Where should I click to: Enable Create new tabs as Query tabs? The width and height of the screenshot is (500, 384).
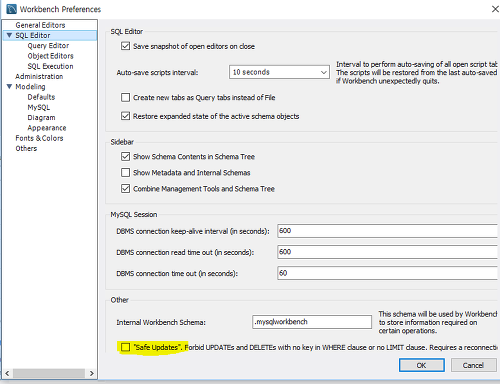click(125, 97)
